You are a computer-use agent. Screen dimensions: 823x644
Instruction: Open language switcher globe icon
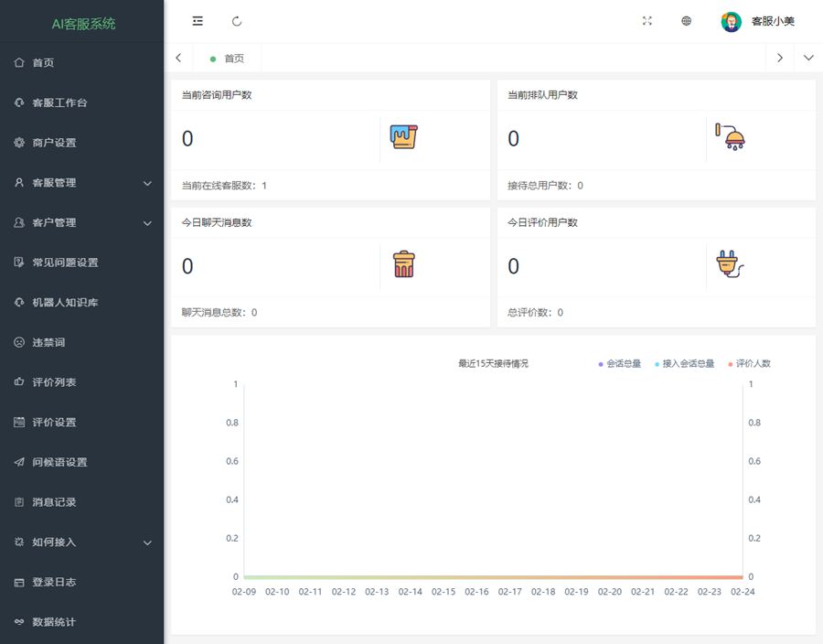pyautogui.click(x=687, y=21)
